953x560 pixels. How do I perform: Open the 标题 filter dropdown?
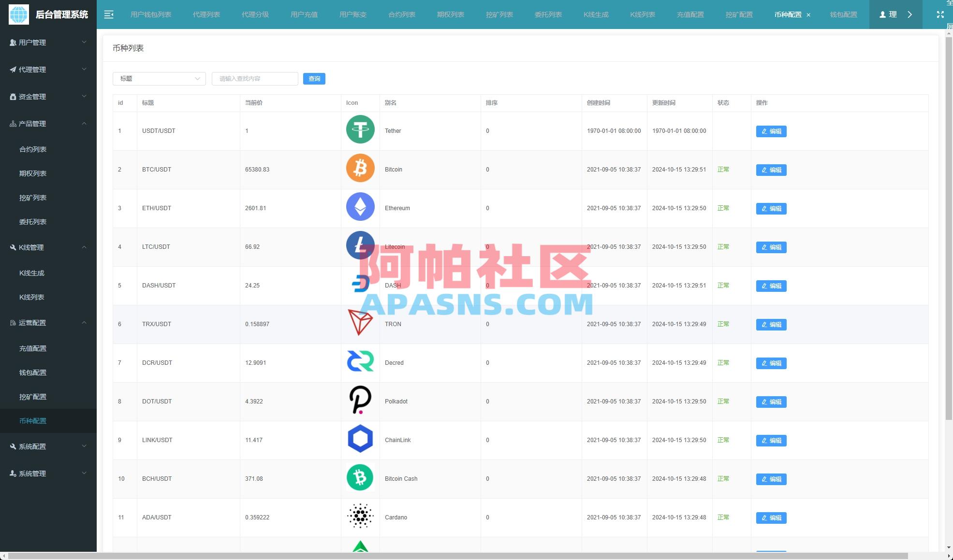click(159, 78)
